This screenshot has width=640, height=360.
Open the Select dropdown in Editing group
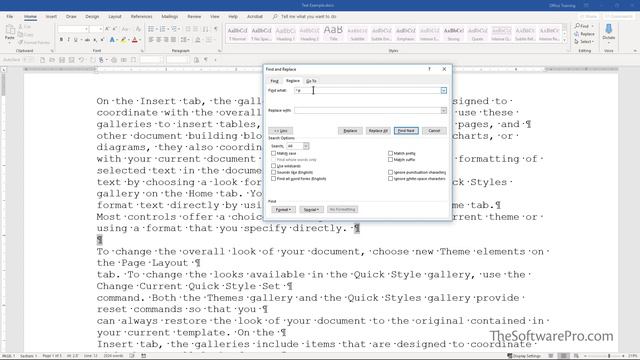point(584,42)
